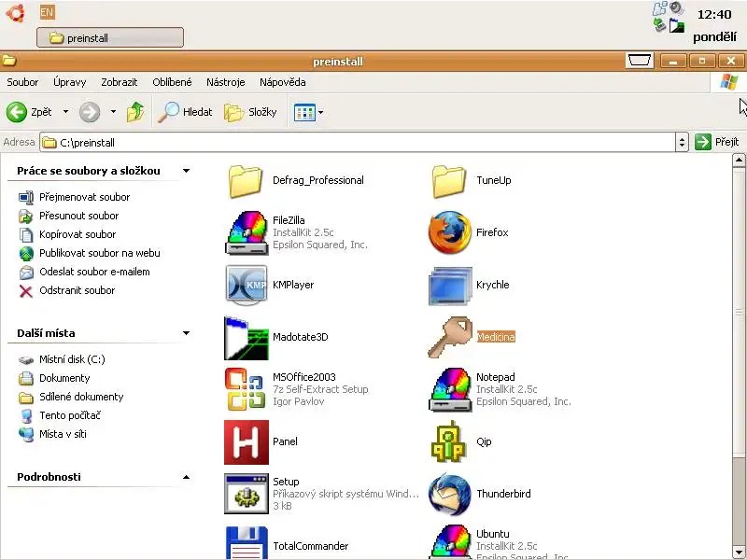Select the Firefox icon
Viewport: 747px width, 560px height.
coord(450,232)
